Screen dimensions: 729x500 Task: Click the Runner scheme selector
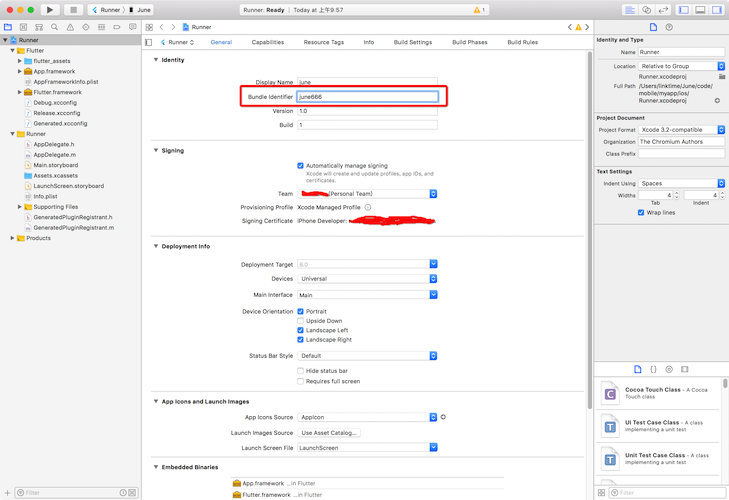pos(106,10)
